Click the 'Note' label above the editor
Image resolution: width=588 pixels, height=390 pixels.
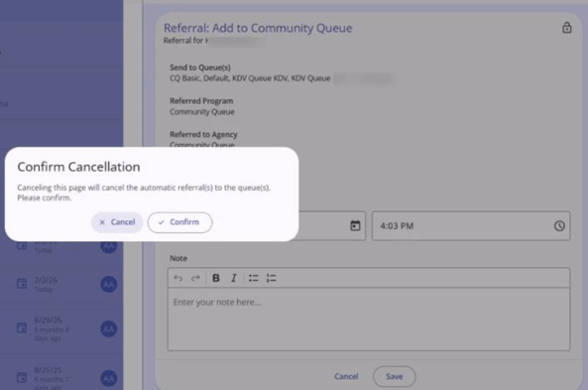coord(178,258)
